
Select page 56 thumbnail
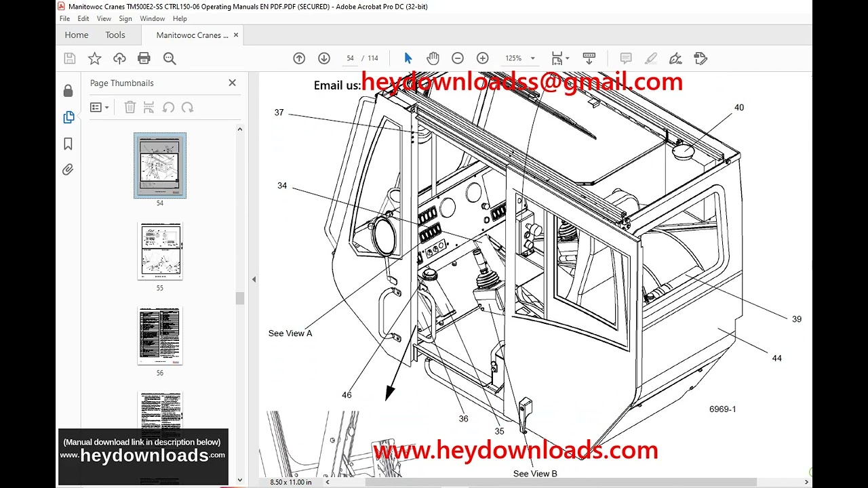[x=160, y=336]
